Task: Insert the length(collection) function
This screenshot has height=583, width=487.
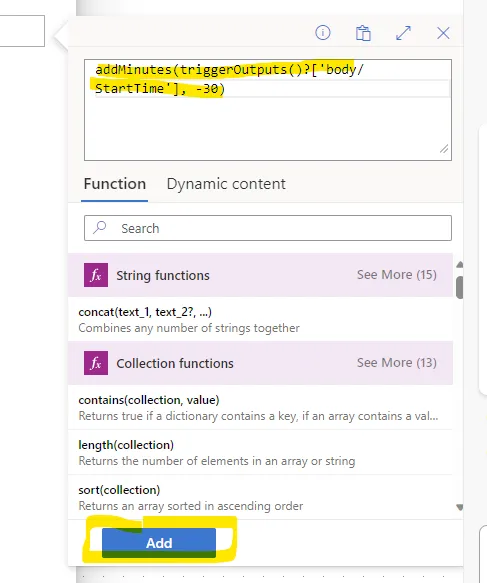Action: [x=260, y=452]
